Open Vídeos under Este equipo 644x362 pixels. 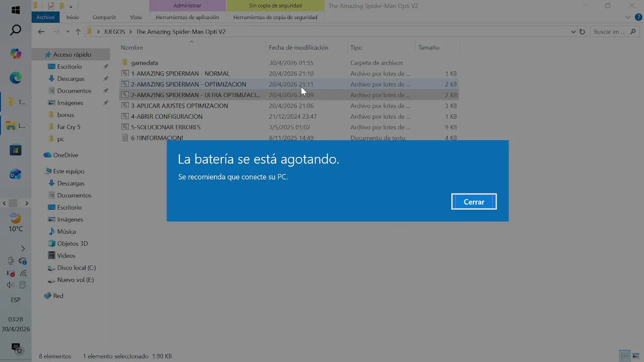[66, 255]
